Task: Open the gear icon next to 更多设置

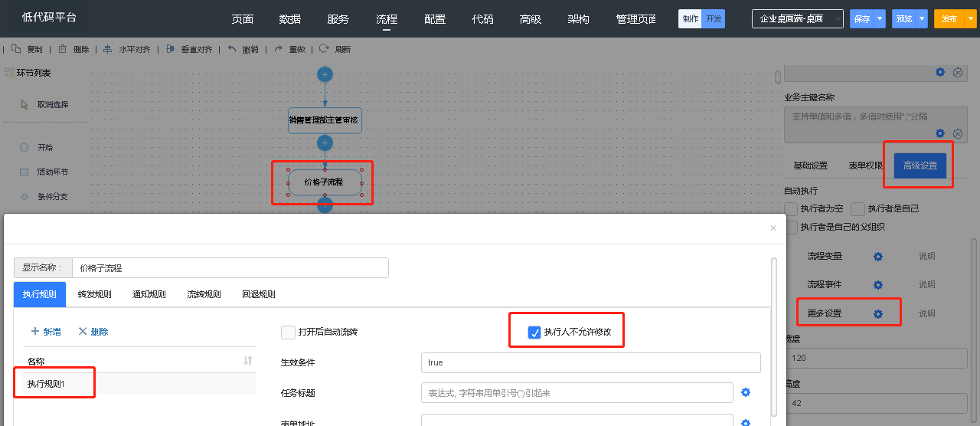Action: click(878, 314)
